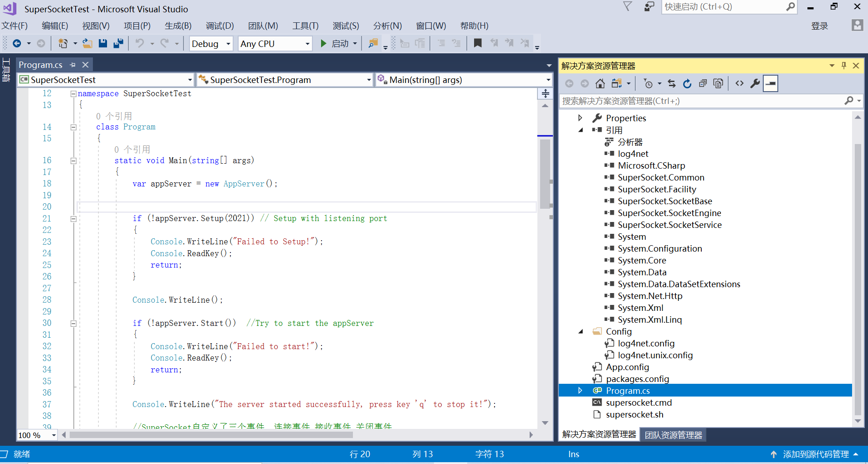Collapse the Config folder node

[x=581, y=331]
